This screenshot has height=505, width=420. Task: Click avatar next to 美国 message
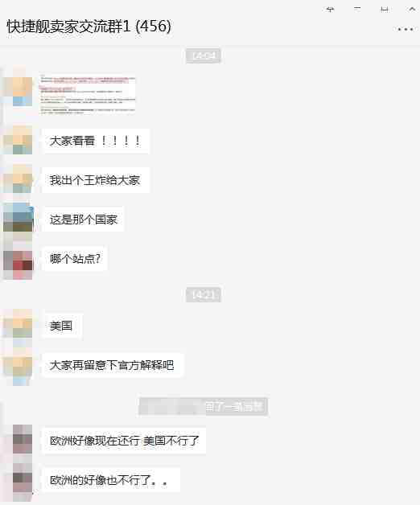pyautogui.click(x=23, y=323)
